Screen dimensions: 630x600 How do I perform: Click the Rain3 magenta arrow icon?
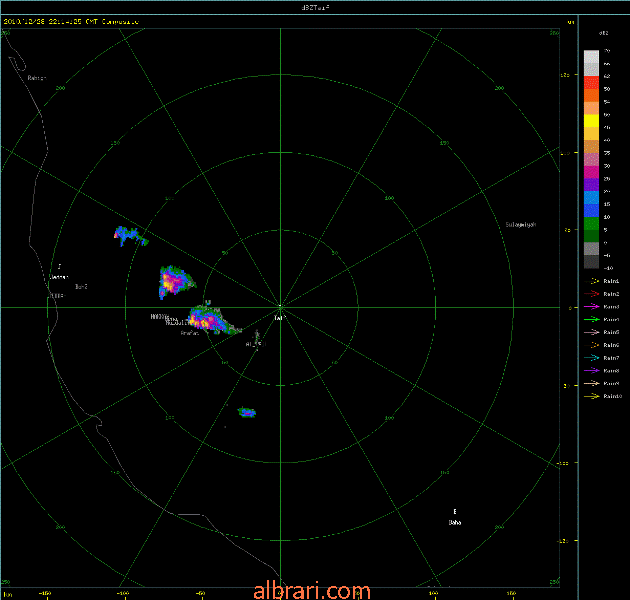592,307
